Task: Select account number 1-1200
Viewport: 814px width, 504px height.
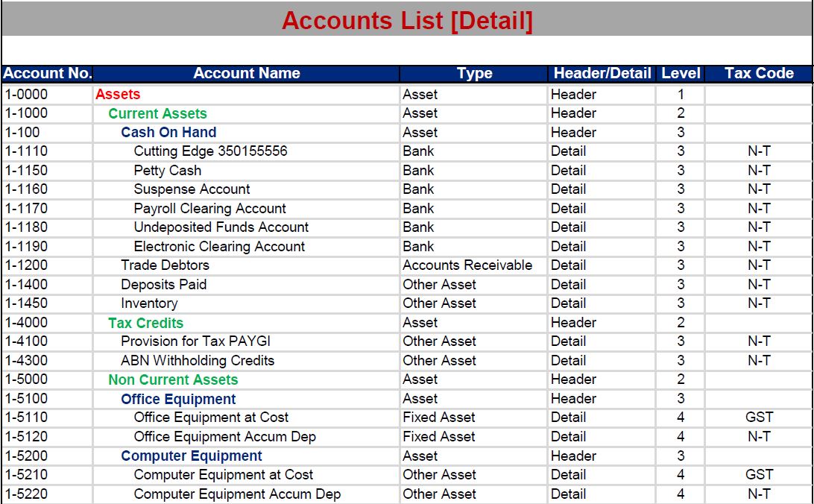Action: 26,265
